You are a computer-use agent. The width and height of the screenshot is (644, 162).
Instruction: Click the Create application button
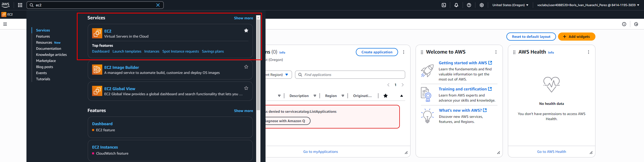[377, 52]
